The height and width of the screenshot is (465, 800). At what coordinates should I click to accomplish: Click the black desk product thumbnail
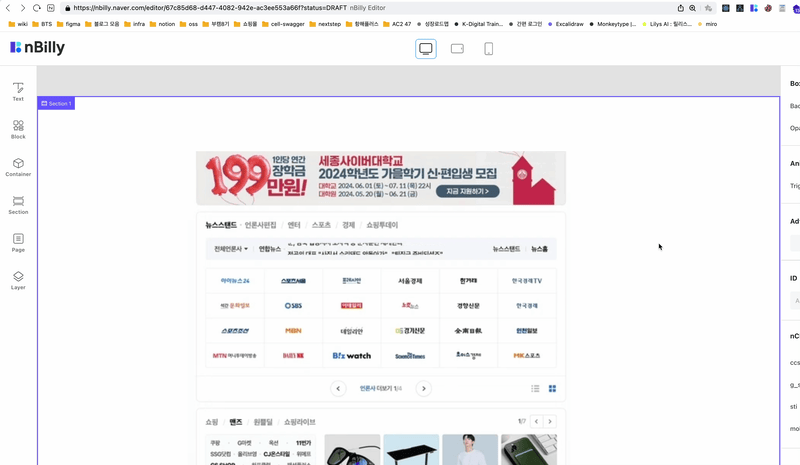[x=411, y=450]
